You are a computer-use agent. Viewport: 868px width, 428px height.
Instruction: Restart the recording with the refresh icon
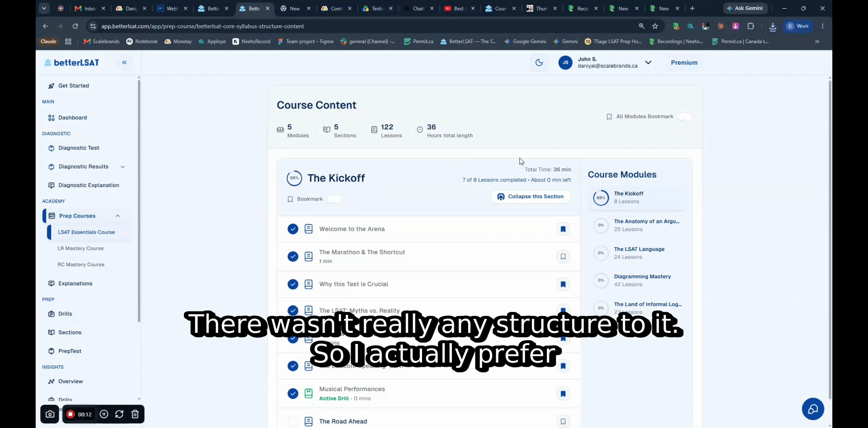119,414
